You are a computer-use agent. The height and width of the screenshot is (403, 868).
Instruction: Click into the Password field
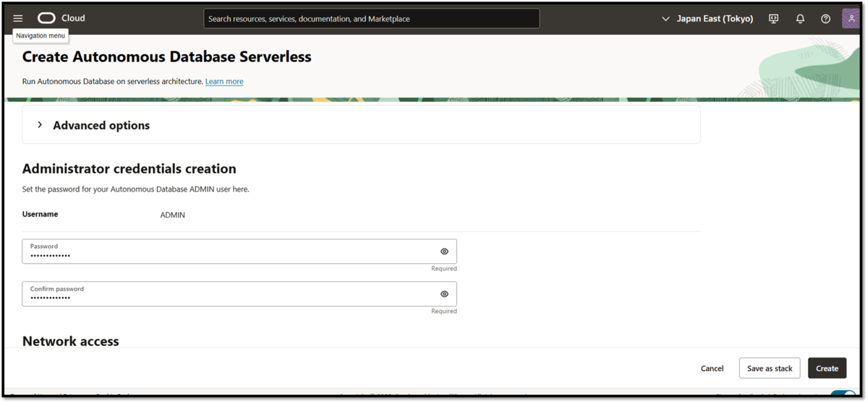(239, 252)
